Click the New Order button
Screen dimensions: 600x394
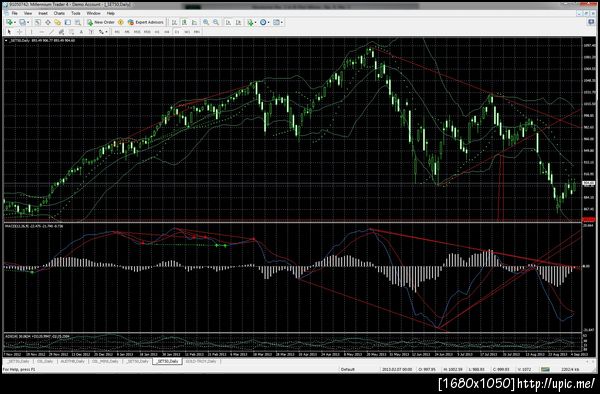coord(101,22)
